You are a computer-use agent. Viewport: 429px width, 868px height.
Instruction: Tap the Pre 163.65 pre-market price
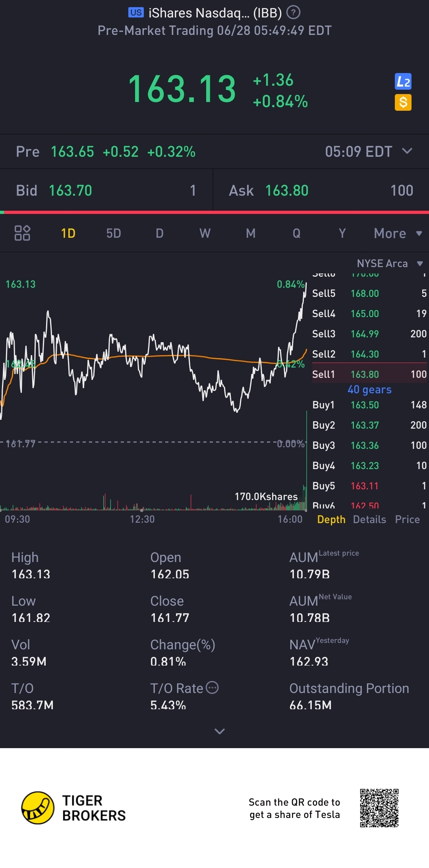click(72, 152)
